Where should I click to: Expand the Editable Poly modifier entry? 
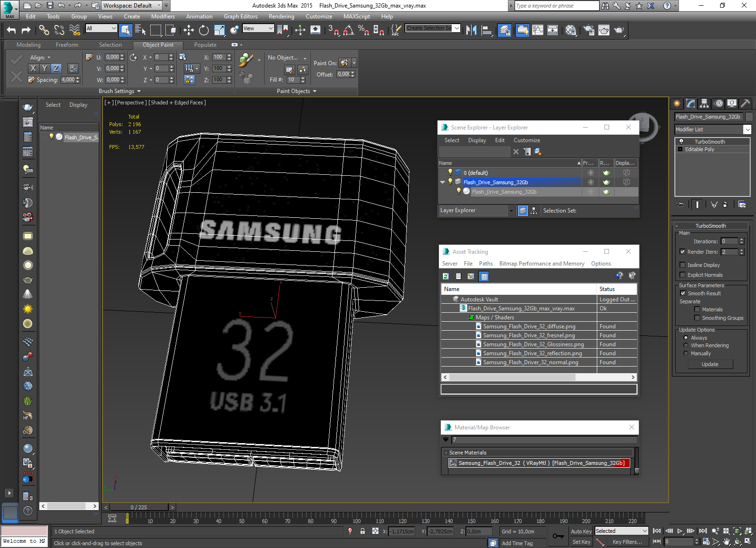coord(680,149)
